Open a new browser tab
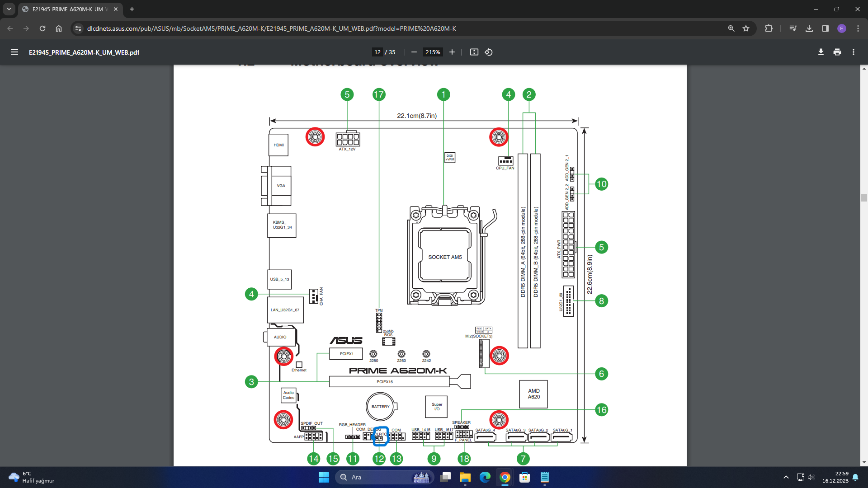This screenshot has height=488, width=868. point(132,9)
